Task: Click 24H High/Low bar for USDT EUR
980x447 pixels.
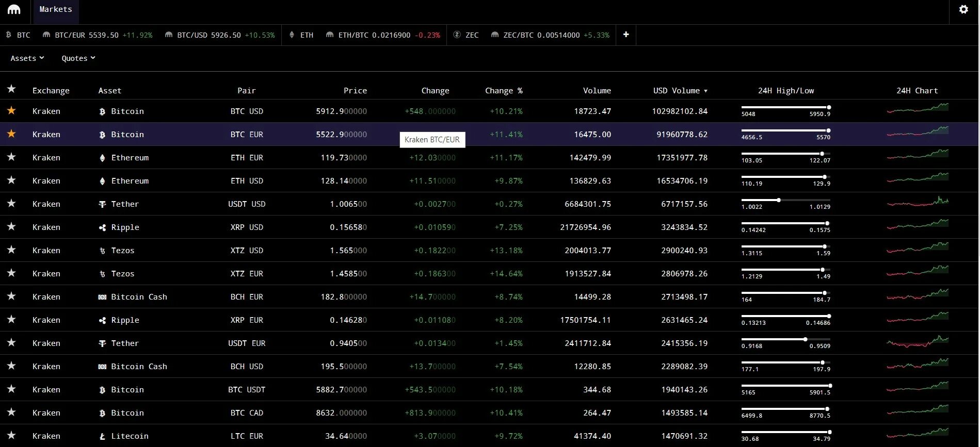Action: (x=786, y=339)
